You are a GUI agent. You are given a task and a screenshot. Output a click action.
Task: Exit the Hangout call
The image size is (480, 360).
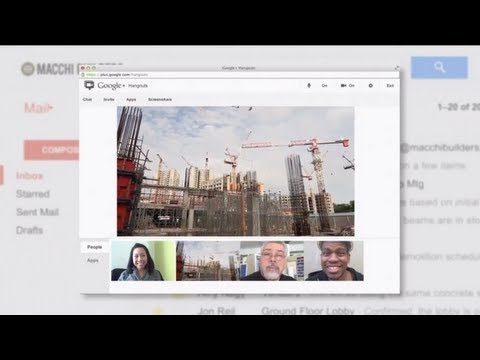390,86
